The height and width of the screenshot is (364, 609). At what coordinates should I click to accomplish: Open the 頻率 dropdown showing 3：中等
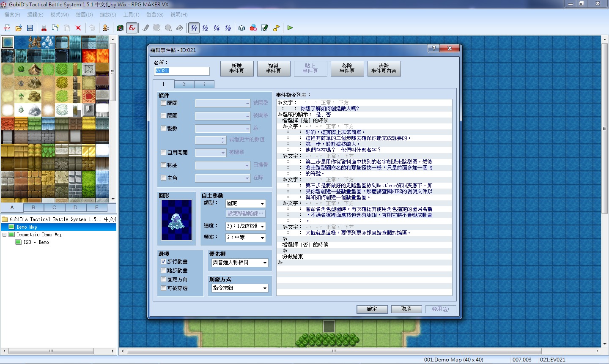pyautogui.click(x=245, y=238)
